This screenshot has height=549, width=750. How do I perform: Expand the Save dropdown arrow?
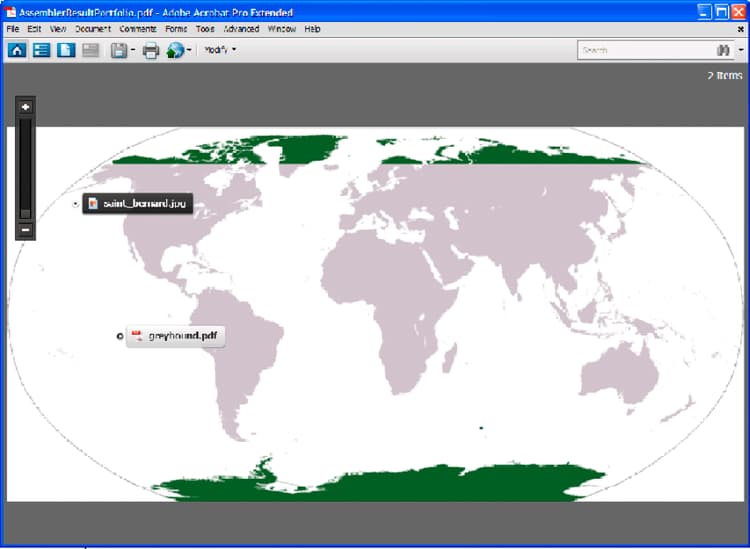pos(132,50)
